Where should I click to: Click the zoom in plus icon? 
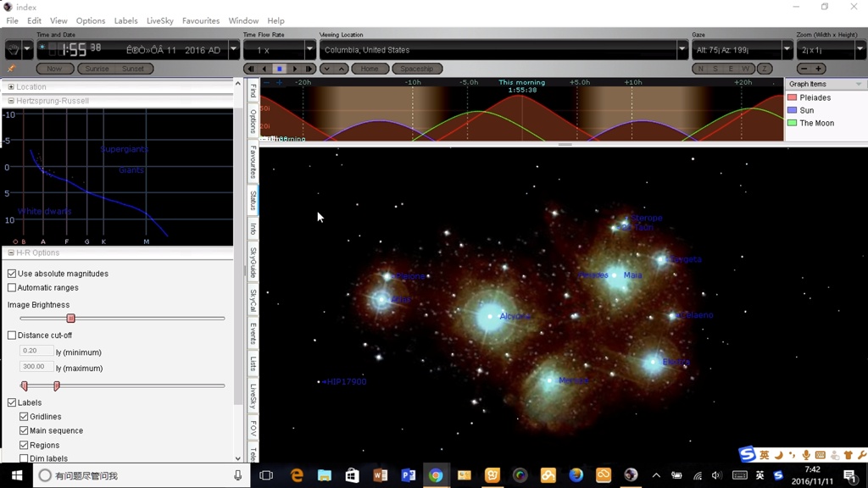[819, 69]
